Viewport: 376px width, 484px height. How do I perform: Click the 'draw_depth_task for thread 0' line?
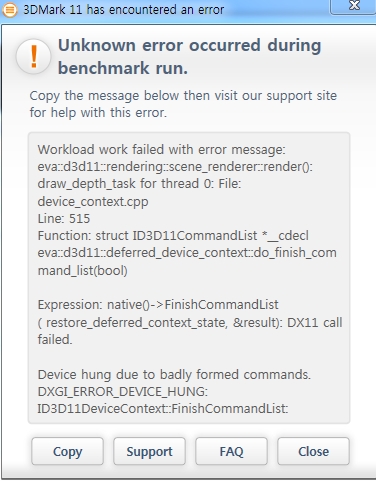pos(139,184)
